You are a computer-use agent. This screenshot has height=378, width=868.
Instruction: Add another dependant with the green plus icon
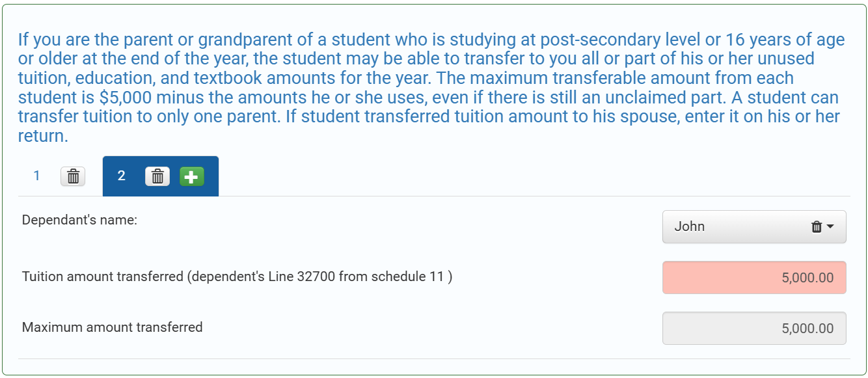point(191,176)
